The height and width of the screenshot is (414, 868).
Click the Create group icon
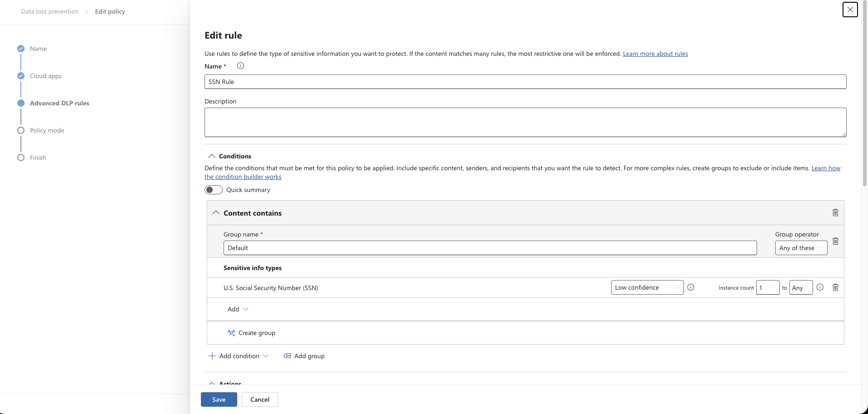point(231,333)
